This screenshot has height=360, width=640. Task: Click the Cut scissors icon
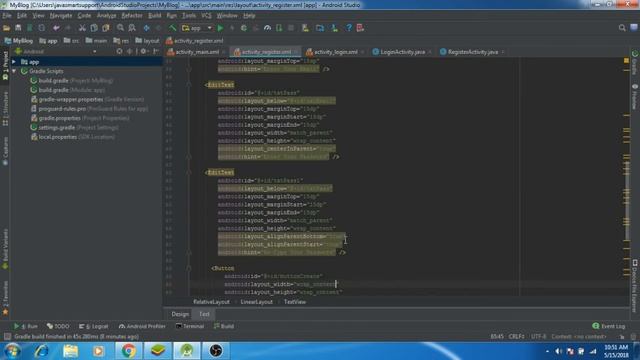pyautogui.click(x=82, y=28)
